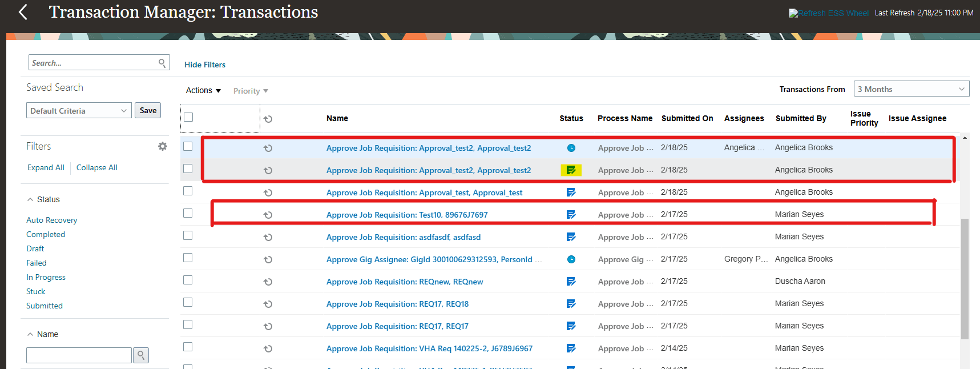Click clock status icon of Gig Assignee row
This screenshot has width=980, height=369.
571,259
